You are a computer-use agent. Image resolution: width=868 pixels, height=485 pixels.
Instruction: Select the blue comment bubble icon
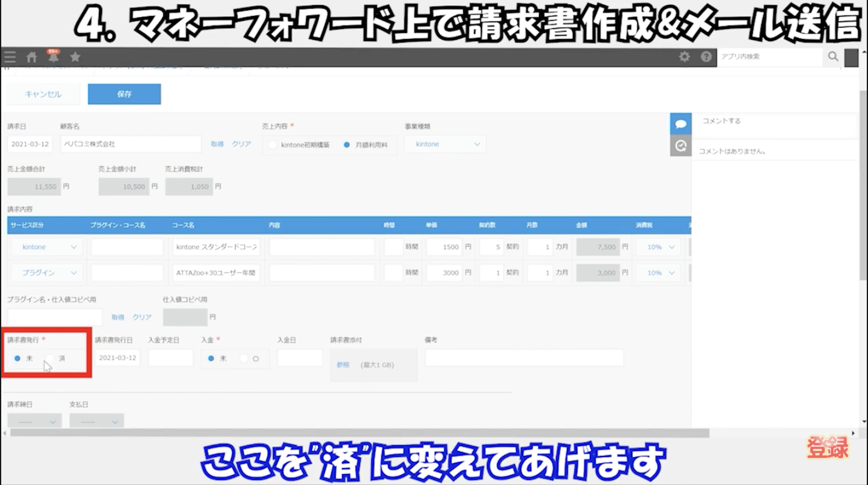(681, 123)
